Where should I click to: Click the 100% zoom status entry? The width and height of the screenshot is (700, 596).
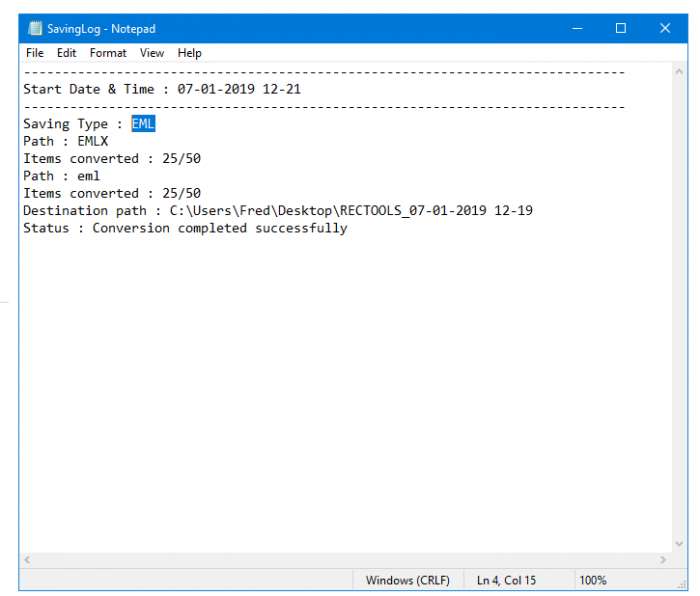point(593,580)
